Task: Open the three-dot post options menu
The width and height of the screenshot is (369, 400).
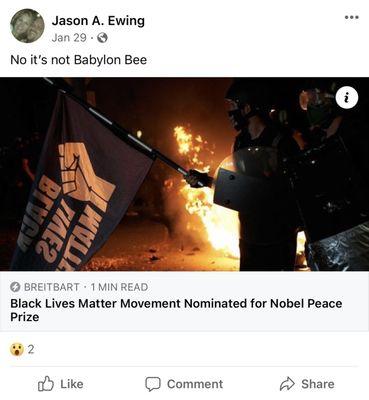Action: coord(352,17)
